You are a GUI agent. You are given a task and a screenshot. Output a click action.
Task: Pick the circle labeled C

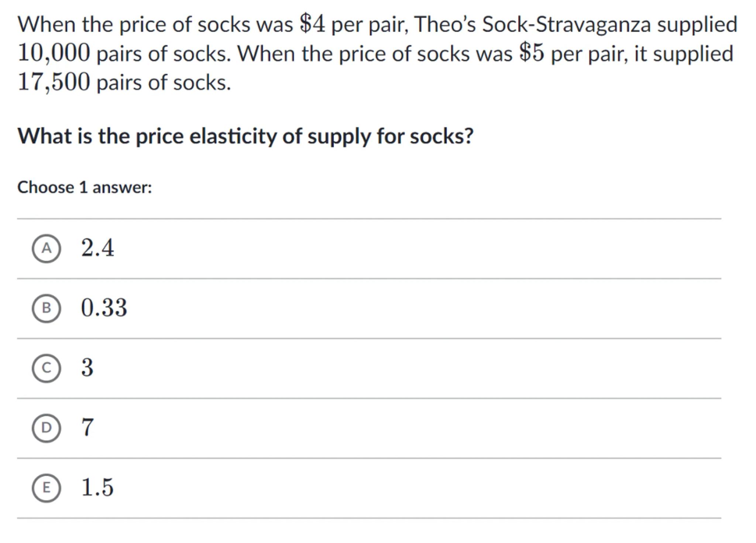(46, 368)
